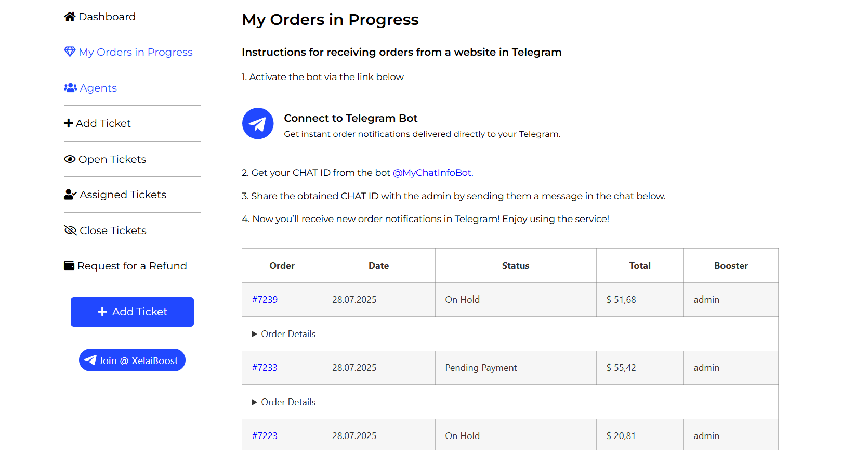Open order #7233 link
The image size is (868, 450).
click(x=265, y=368)
